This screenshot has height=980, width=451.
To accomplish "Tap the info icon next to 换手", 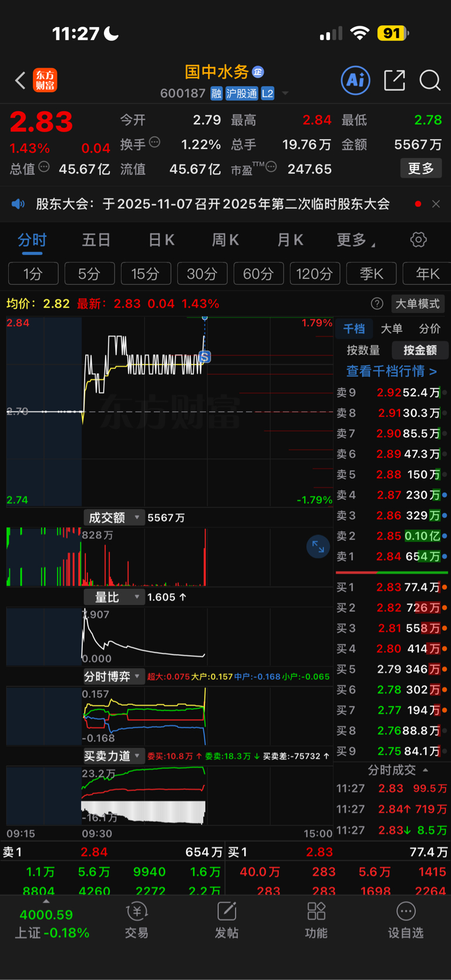I will click(155, 142).
